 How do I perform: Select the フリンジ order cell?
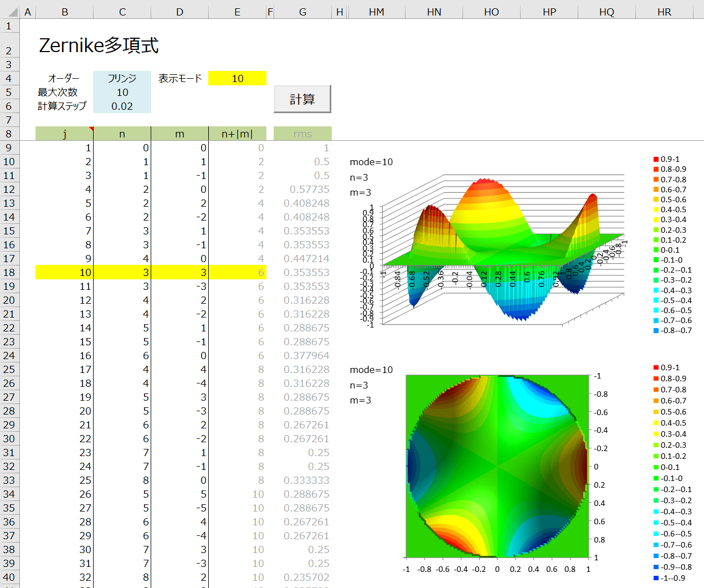click(122, 78)
